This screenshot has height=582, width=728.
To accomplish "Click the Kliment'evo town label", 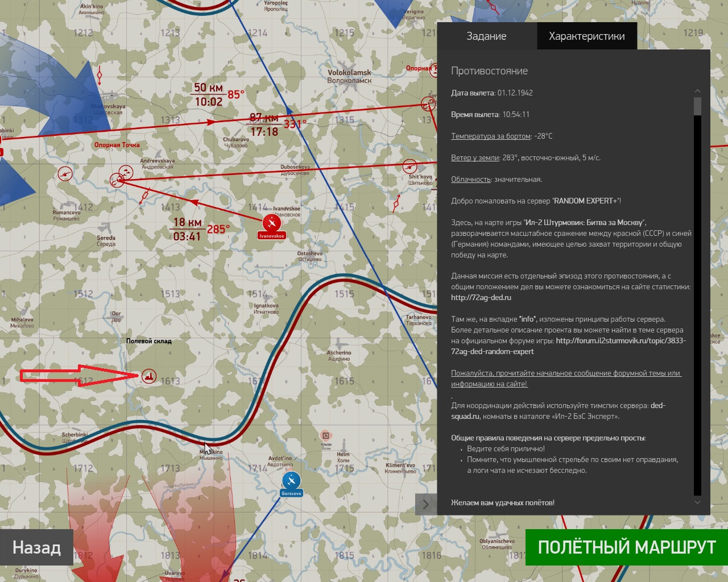I will coord(400,468).
